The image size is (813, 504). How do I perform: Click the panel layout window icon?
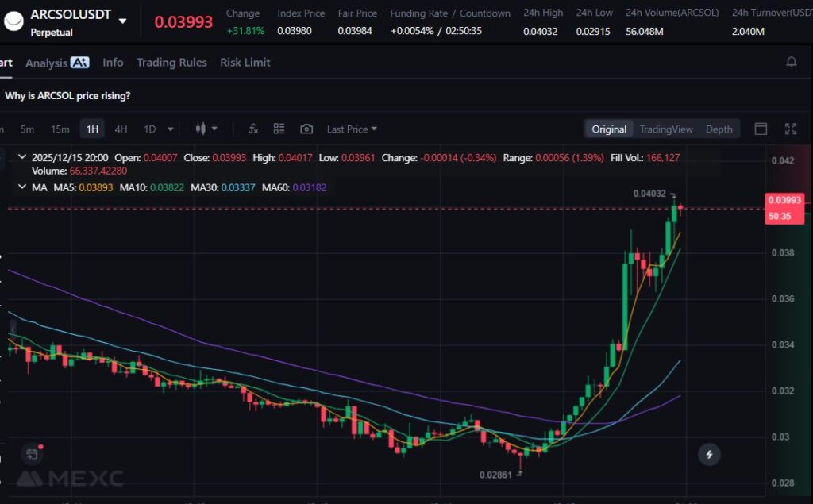[x=761, y=129]
